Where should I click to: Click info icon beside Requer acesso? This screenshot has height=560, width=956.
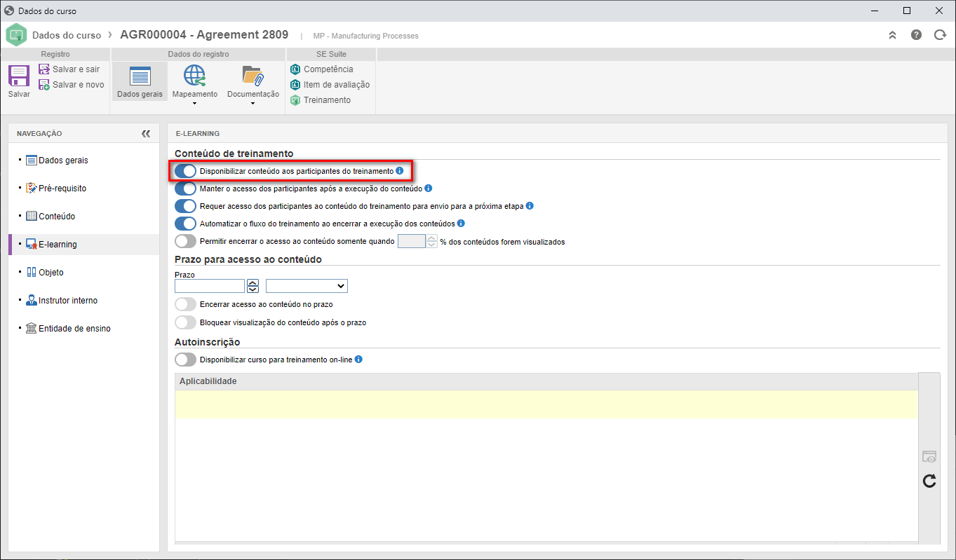(530, 206)
